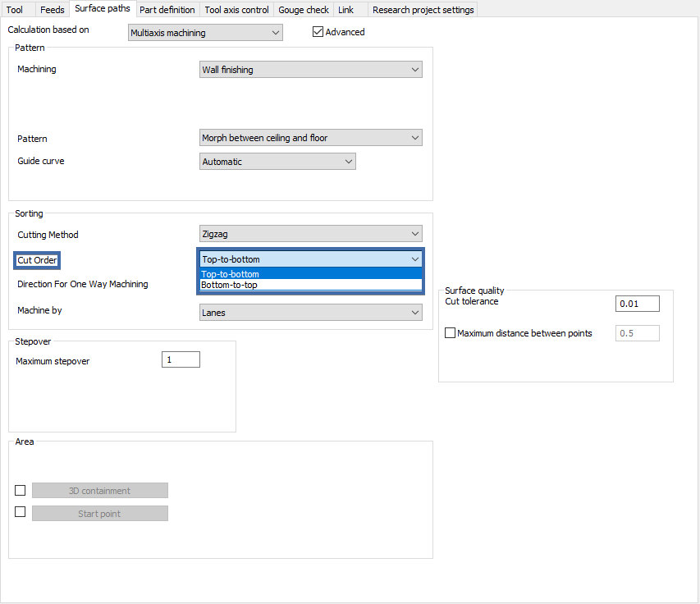The image size is (700, 604).
Task: Select the Surface paths tab
Action: [103, 8]
